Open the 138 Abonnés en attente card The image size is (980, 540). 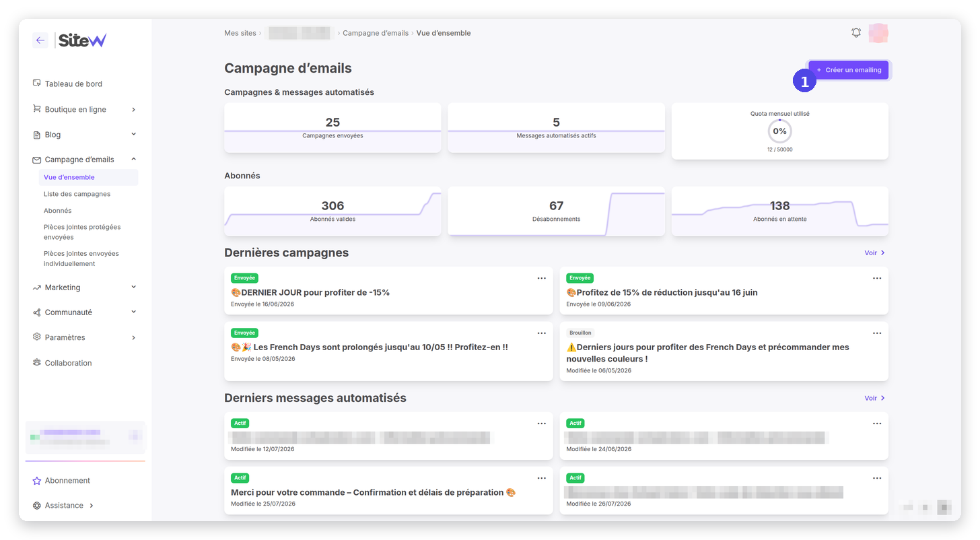[x=779, y=211]
